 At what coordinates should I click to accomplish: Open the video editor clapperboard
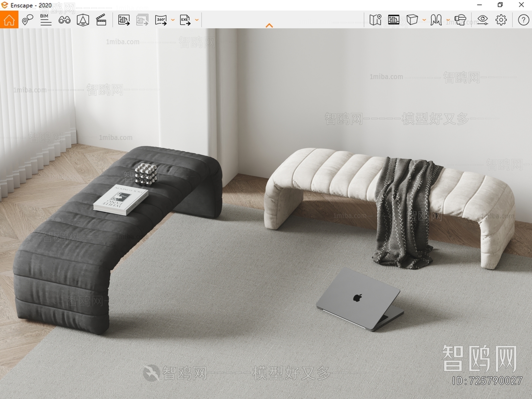click(101, 20)
